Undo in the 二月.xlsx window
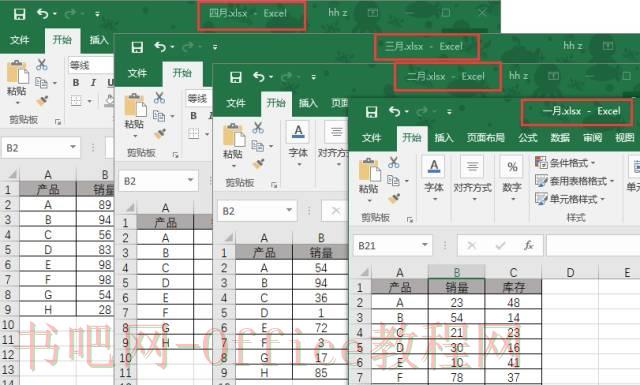The image size is (640, 385). 259,77
